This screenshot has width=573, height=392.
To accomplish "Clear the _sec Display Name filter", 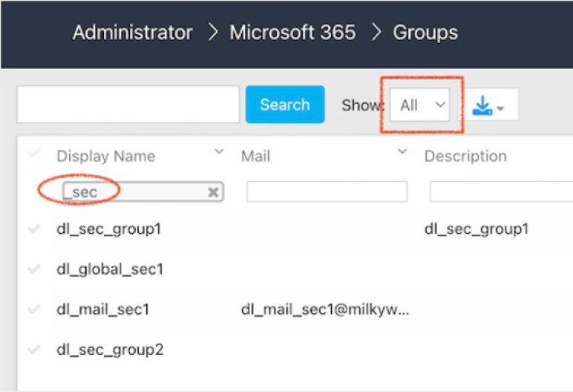I will [214, 192].
